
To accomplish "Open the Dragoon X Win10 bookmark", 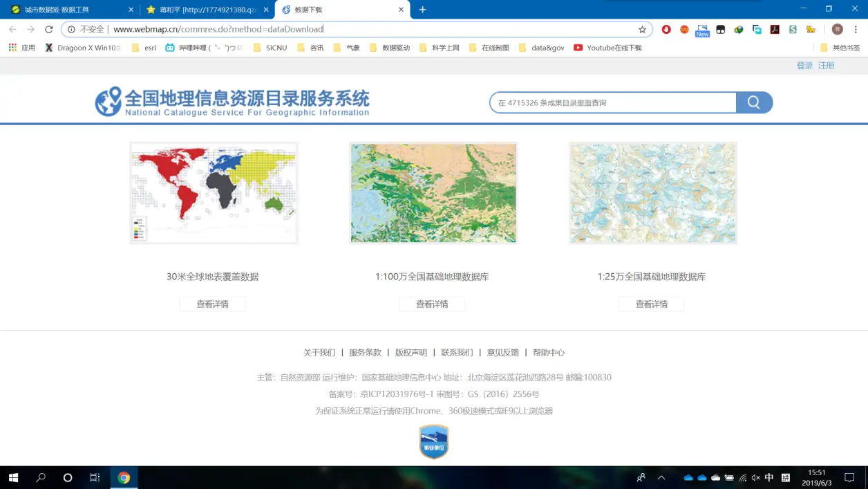I will click(83, 48).
